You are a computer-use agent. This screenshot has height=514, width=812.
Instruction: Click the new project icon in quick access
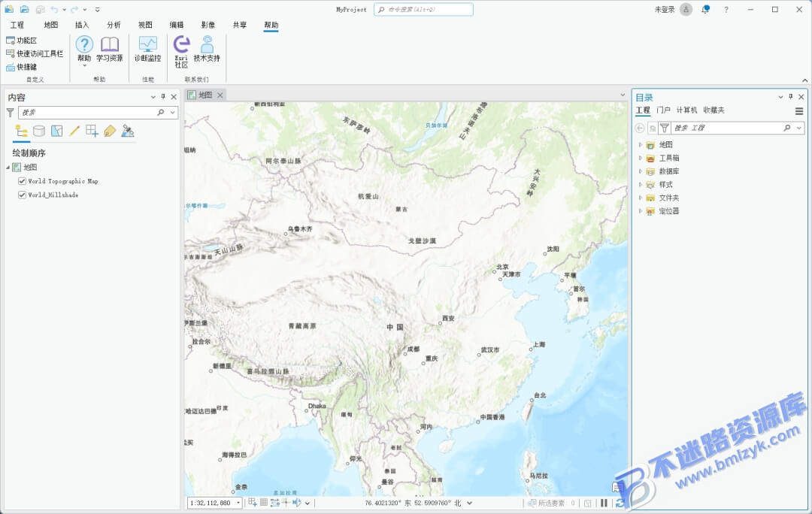[x=9, y=9]
